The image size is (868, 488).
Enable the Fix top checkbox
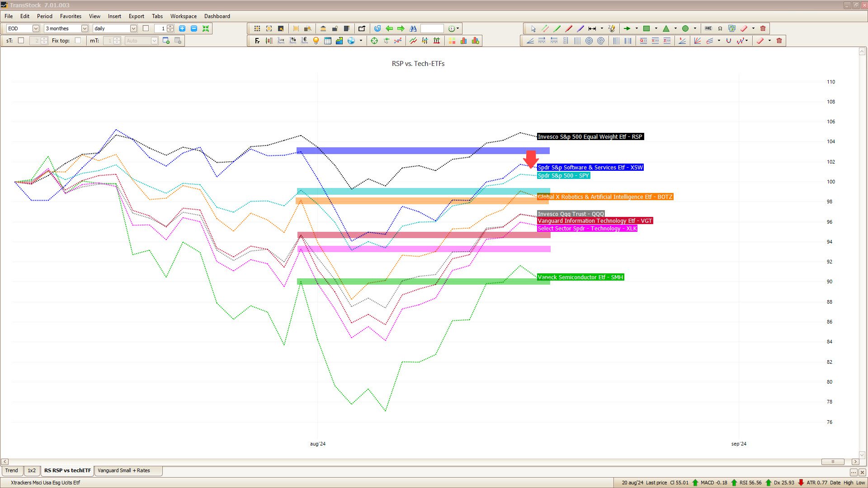(78, 41)
